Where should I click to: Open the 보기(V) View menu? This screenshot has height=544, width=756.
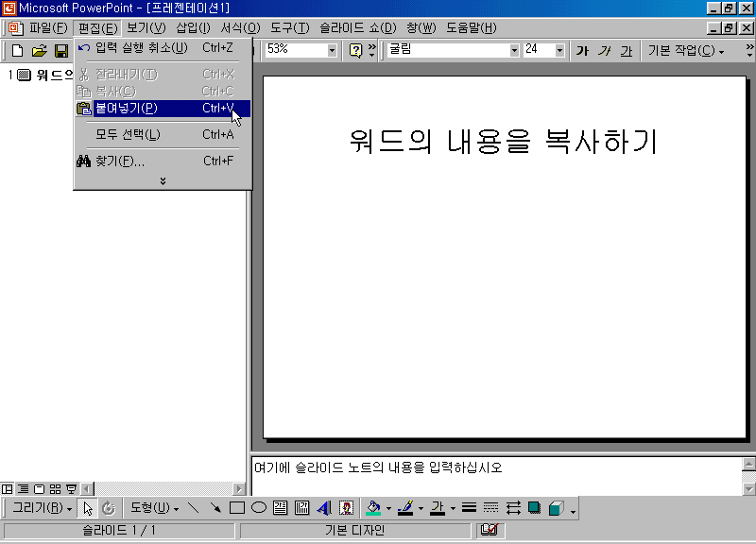[146, 28]
